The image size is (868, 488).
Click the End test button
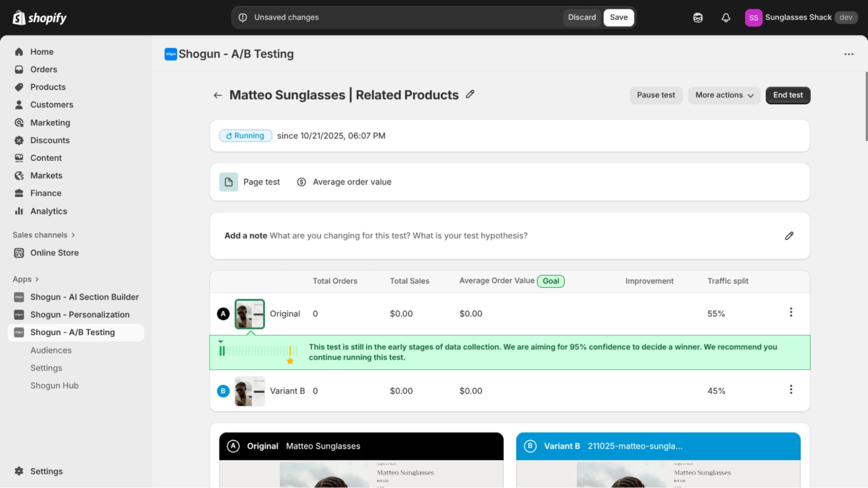click(x=787, y=95)
